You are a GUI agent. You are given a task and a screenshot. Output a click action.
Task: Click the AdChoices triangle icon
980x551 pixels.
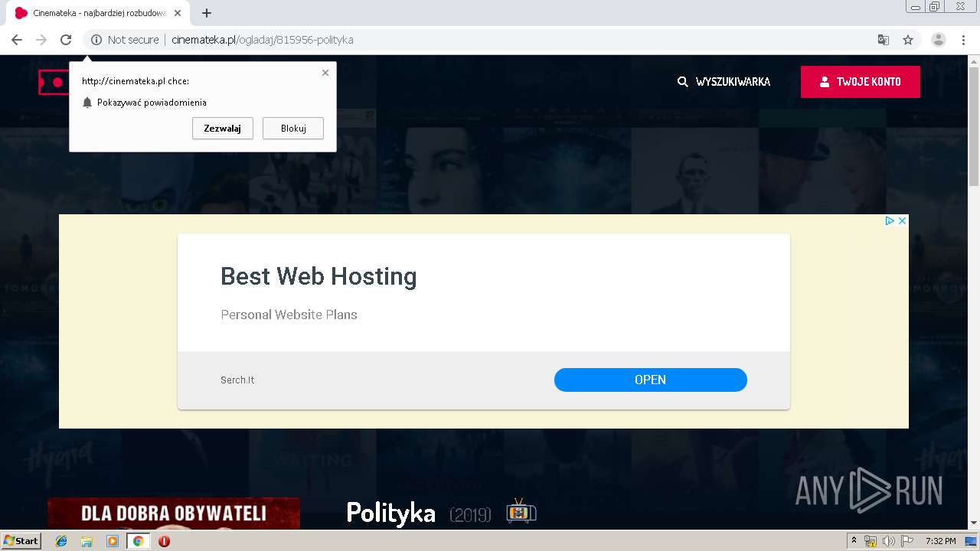tap(890, 220)
